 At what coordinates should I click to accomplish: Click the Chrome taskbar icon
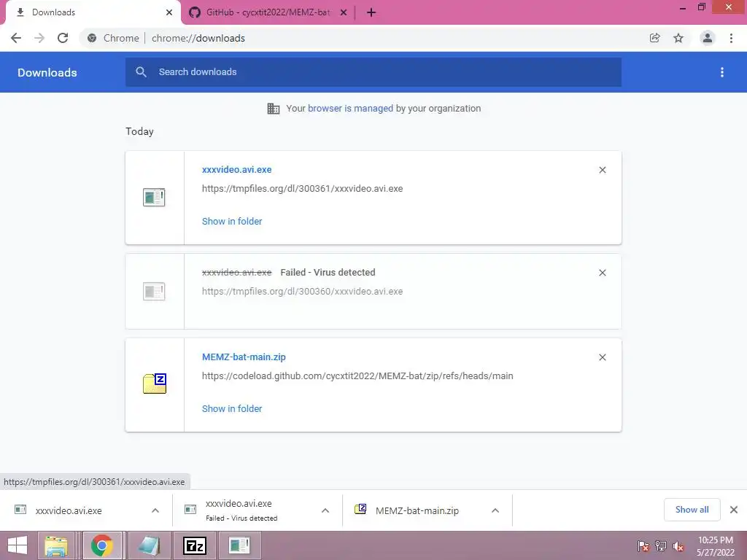coord(101,545)
